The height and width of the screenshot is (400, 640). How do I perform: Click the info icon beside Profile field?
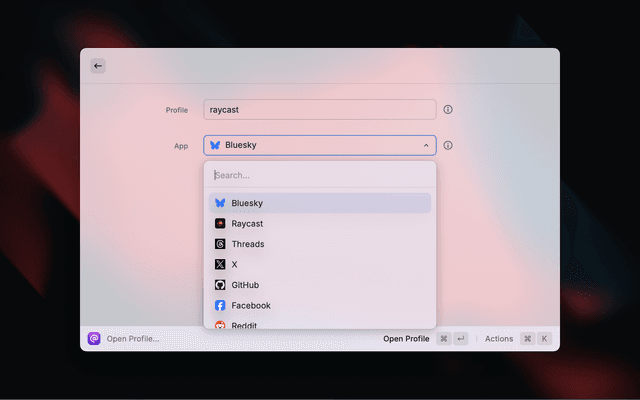tap(448, 110)
